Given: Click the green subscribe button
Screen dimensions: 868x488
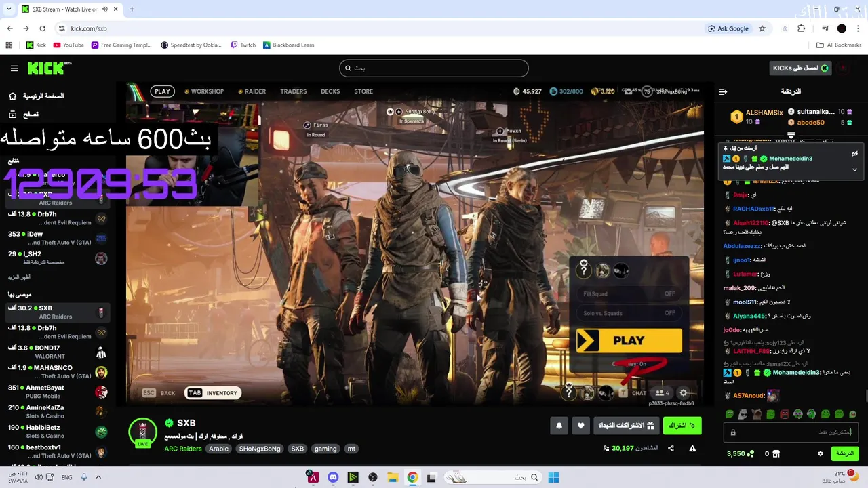Looking at the screenshot, I should pyautogui.click(x=682, y=426).
